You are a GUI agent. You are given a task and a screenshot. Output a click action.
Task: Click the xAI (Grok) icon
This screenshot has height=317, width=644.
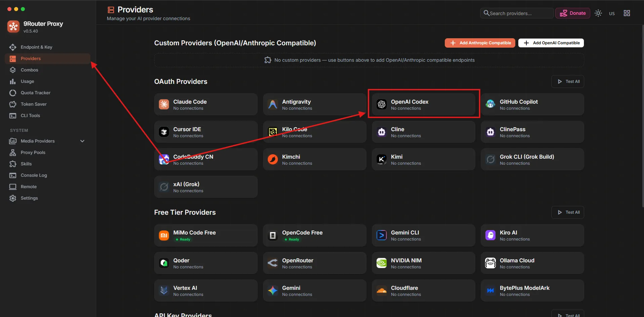point(164,187)
